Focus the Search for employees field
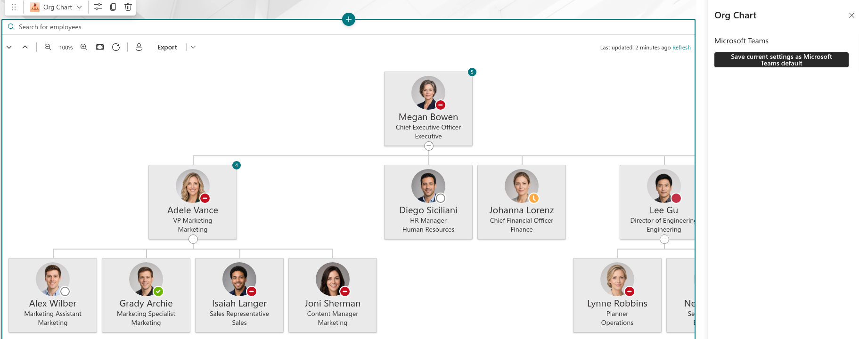Screen dimensions: 868x339 point(349,27)
